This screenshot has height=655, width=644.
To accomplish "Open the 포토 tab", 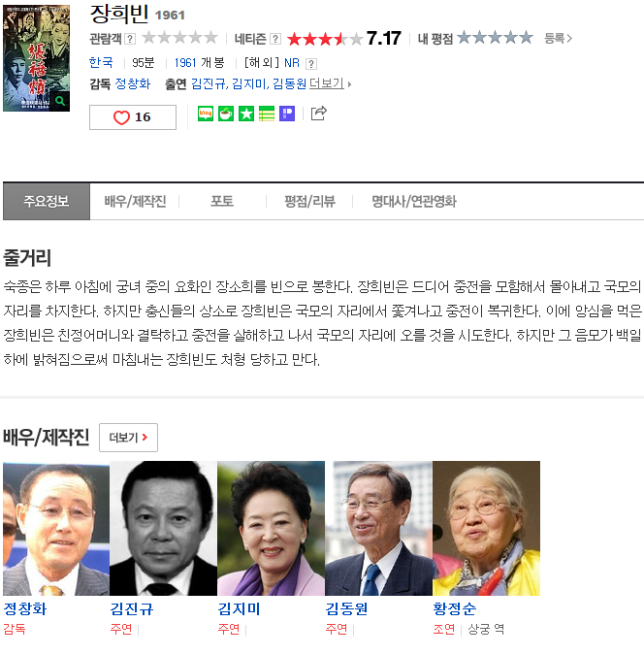I will coord(222,201).
